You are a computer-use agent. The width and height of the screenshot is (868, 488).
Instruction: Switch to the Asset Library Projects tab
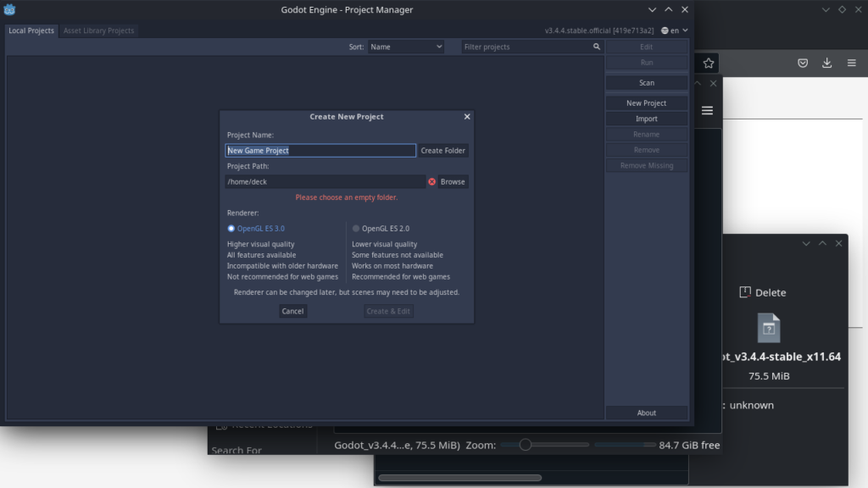(x=98, y=30)
